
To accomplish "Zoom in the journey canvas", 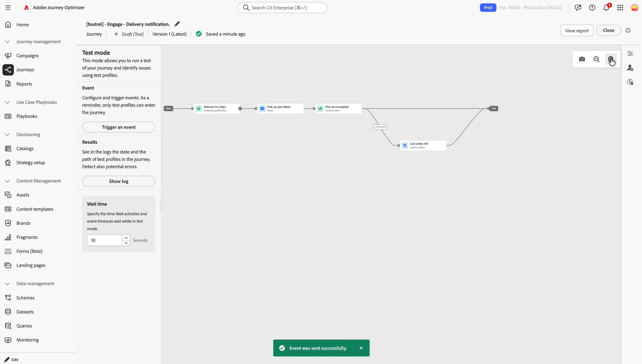I will [611, 59].
